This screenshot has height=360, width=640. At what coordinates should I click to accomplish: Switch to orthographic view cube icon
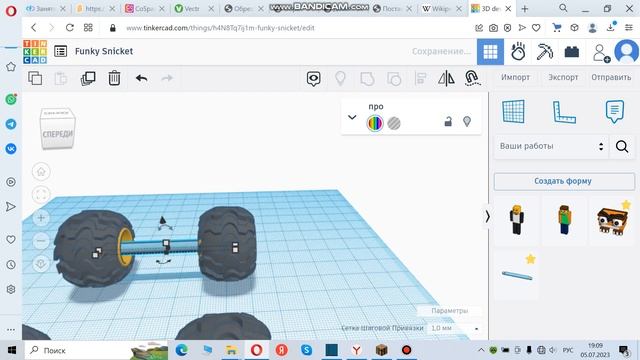point(41,264)
